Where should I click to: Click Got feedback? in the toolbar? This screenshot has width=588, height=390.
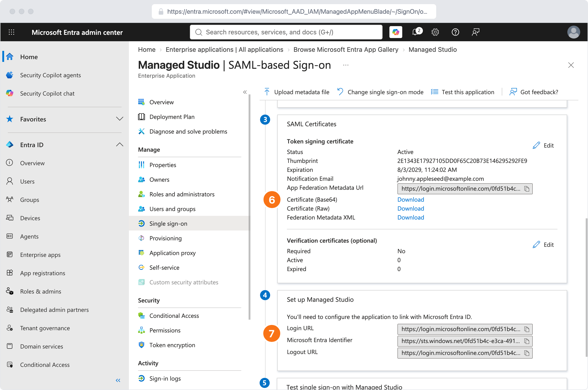[x=534, y=92]
